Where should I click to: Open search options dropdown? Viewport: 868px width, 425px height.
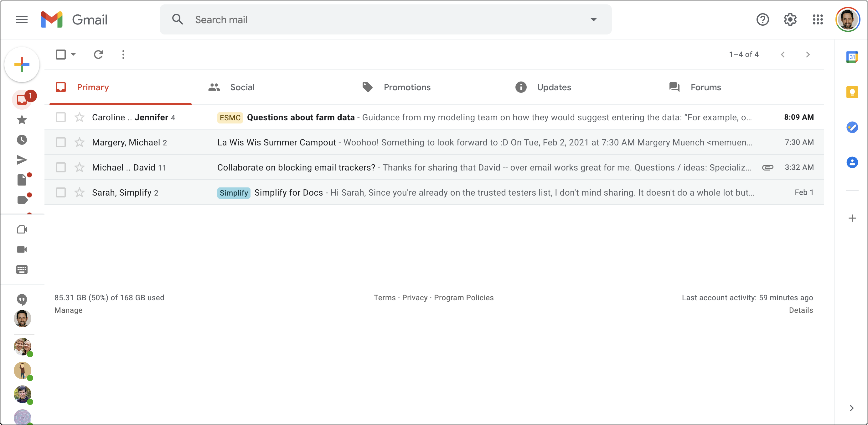coord(593,19)
